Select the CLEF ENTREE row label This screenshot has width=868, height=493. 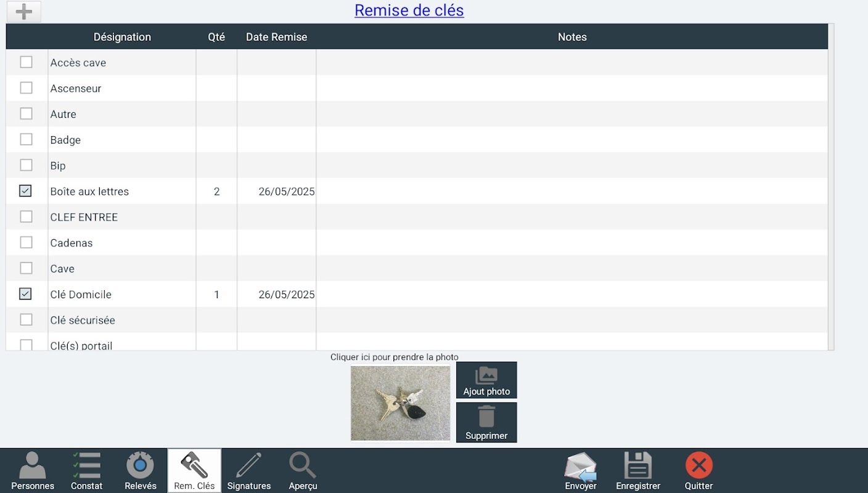pyautogui.click(x=84, y=218)
